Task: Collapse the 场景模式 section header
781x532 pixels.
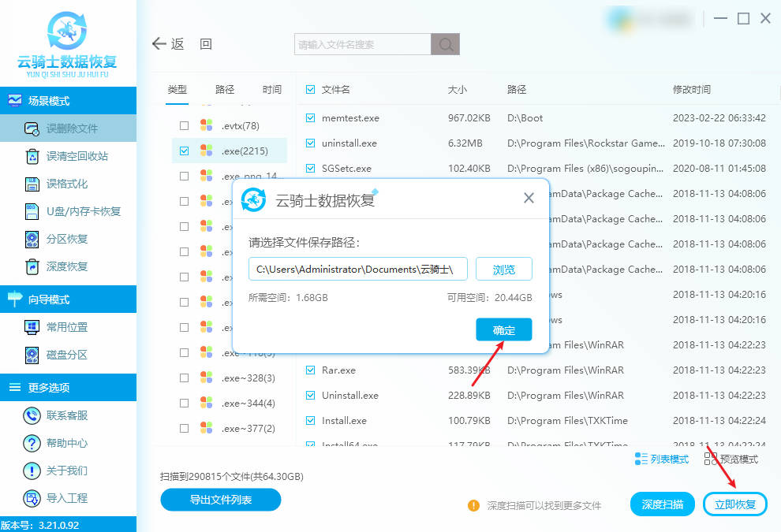Action: 68,101
